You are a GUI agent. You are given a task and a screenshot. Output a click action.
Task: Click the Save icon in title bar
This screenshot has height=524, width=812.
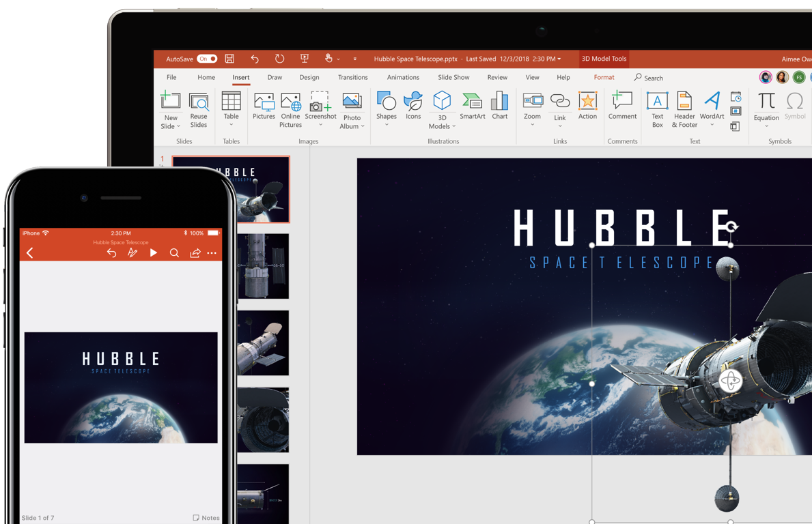[229, 59]
